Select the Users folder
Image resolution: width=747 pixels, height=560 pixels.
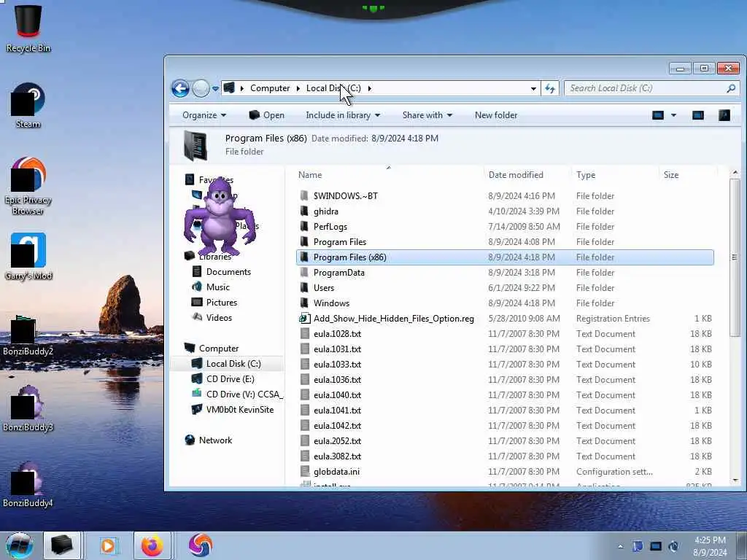click(x=323, y=287)
